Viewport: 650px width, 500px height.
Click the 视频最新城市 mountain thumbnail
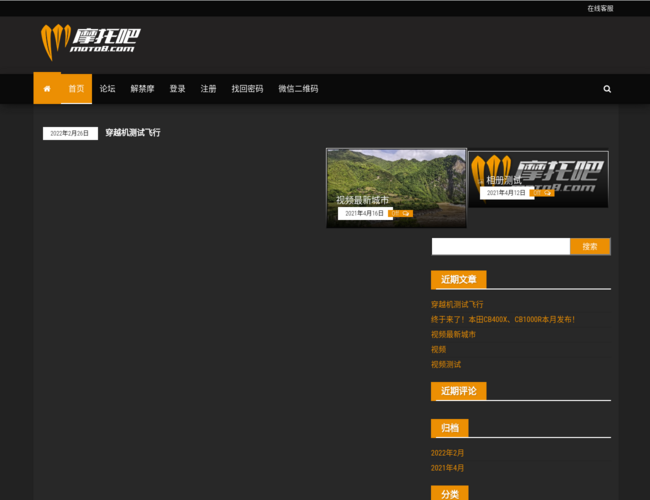[396, 175]
